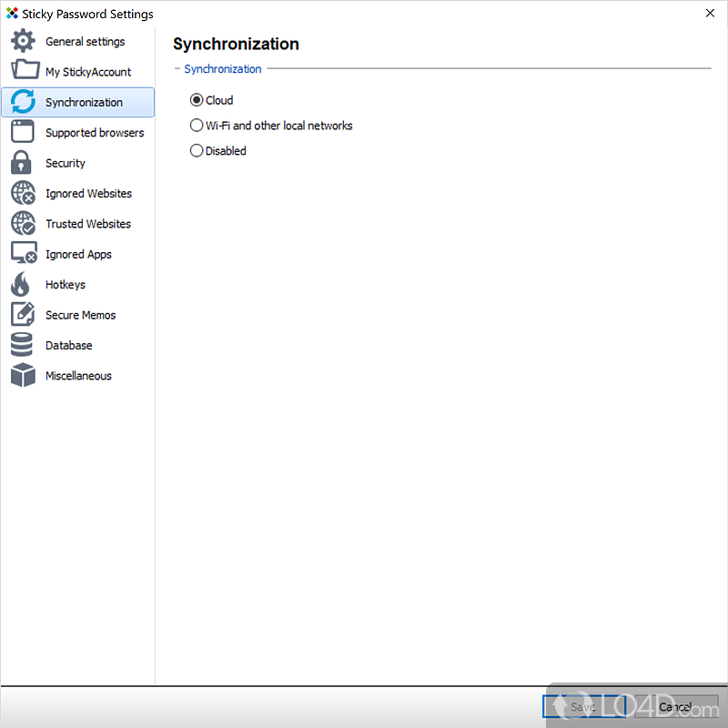728x728 pixels.
Task: Click the Hotkeys flame icon
Action: click(x=21, y=285)
